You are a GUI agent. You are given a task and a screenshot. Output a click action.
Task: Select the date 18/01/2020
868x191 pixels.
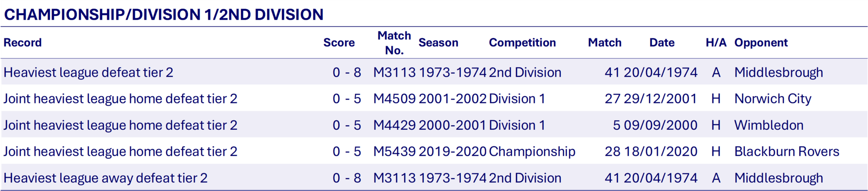click(660, 152)
